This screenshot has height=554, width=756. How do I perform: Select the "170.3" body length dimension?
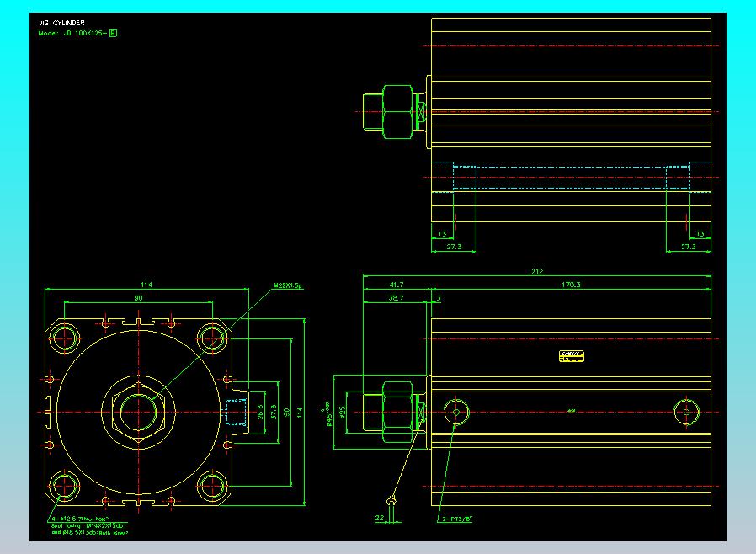point(571,285)
